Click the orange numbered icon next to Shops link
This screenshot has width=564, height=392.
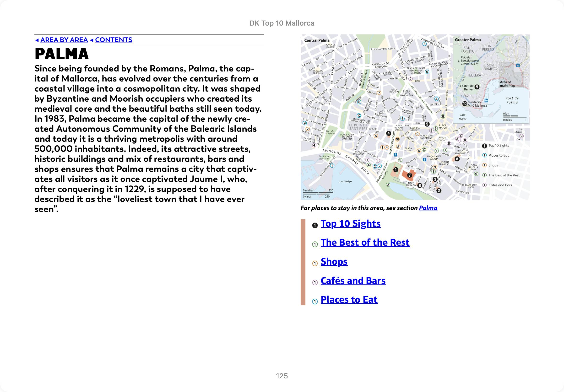click(x=315, y=263)
